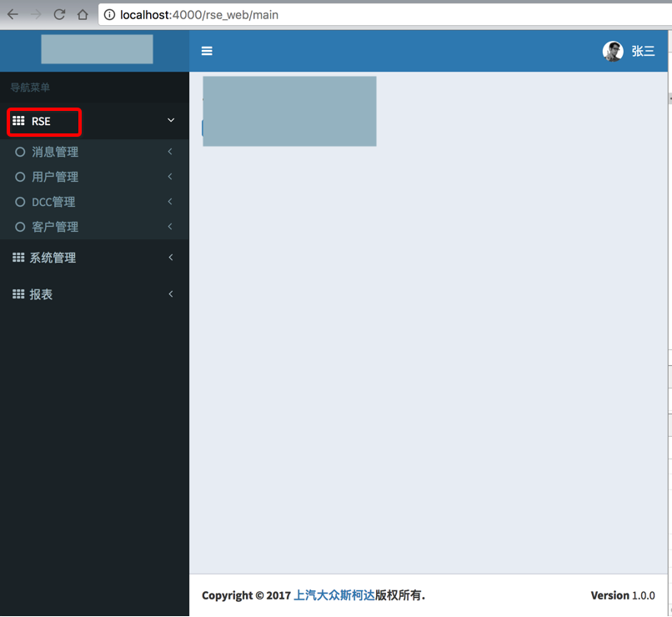The image size is (672, 617).
Task: Click the Version 1.0.0 text
Action: coord(623,595)
